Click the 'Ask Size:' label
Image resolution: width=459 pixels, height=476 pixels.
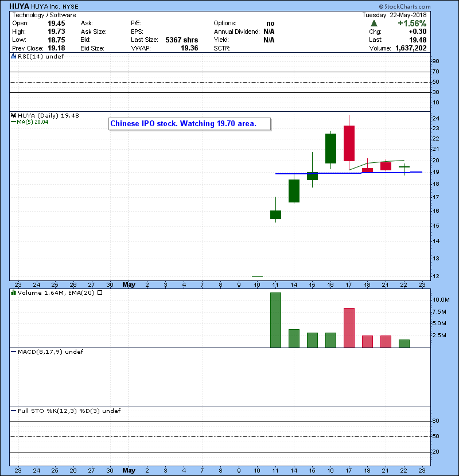pos(94,32)
